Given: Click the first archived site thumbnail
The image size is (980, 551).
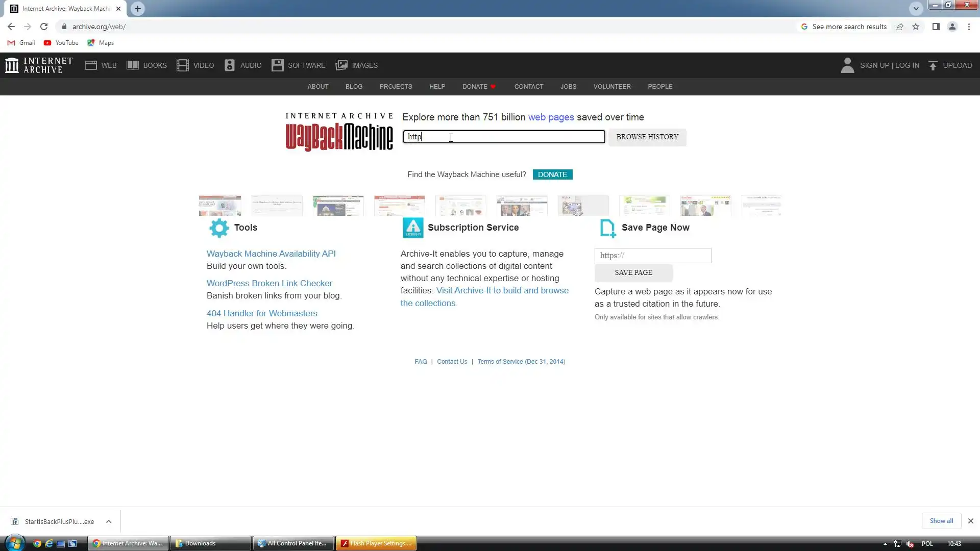Looking at the screenshot, I should point(220,206).
